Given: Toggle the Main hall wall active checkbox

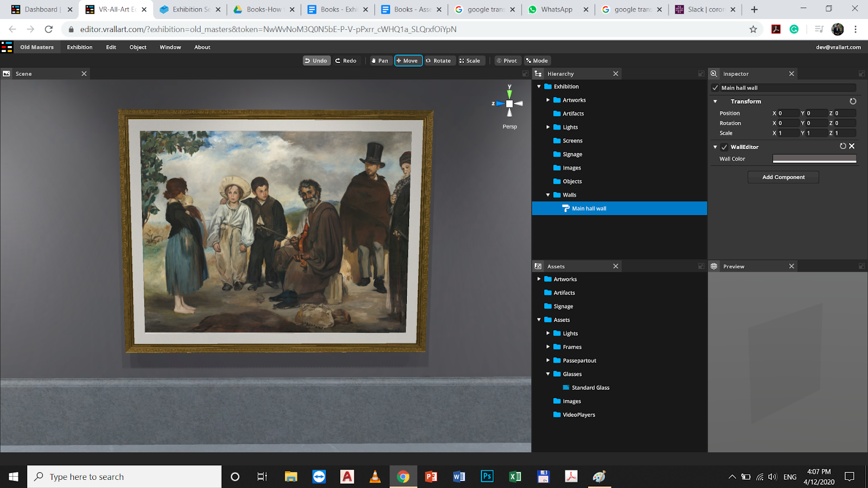Looking at the screenshot, I should [x=715, y=88].
